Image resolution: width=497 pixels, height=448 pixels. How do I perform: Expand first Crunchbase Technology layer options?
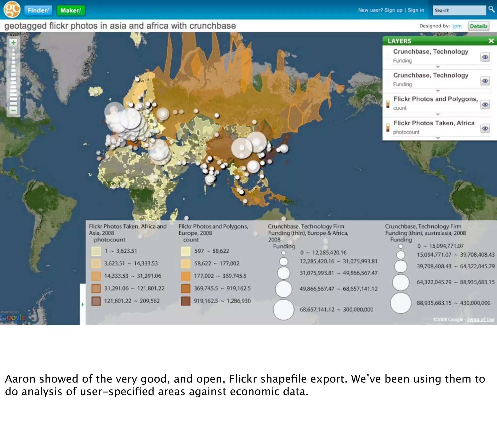438,67
